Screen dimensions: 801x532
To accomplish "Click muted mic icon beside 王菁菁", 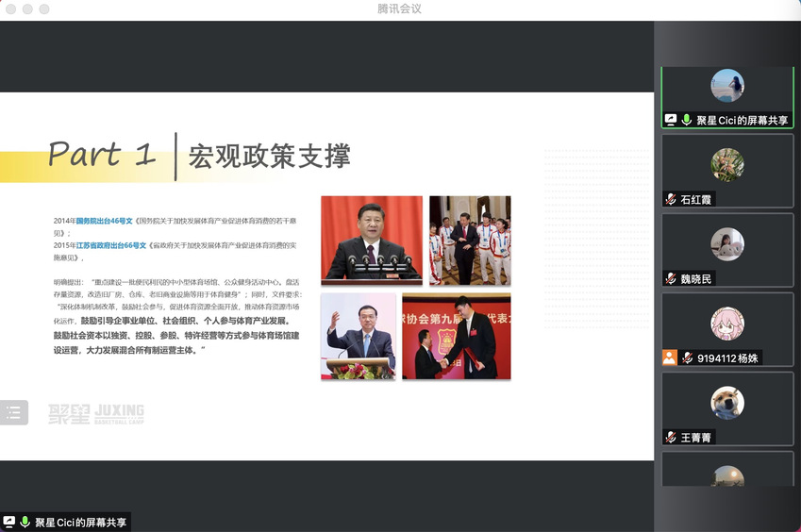I will [x=671, y=437].
